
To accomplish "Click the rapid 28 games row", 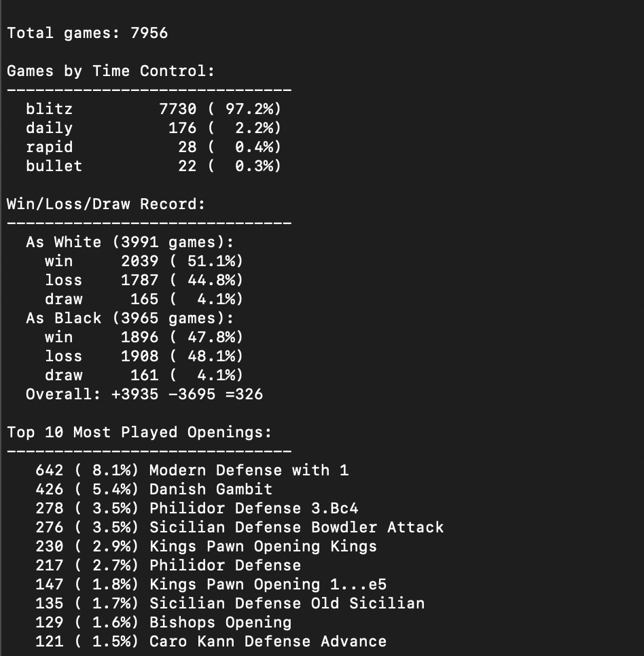I will click(x=153, y=147).
